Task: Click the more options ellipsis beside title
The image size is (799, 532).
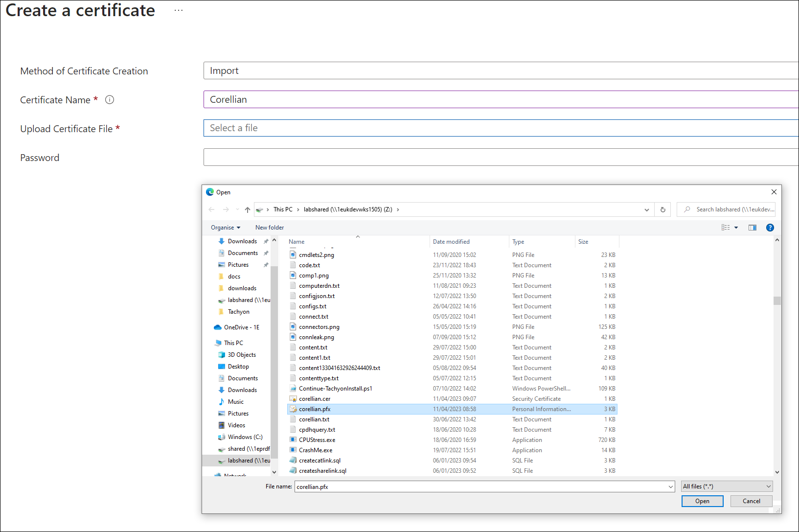Action: 179,10
